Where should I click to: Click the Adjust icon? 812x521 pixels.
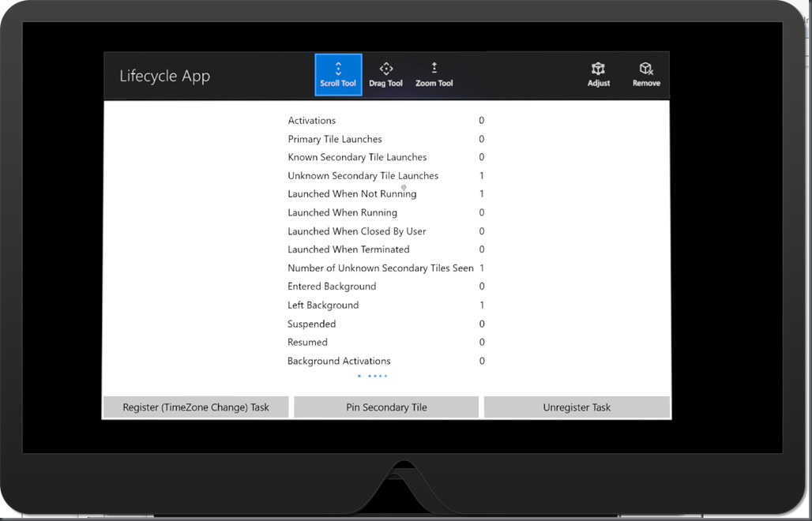point(599,75)
